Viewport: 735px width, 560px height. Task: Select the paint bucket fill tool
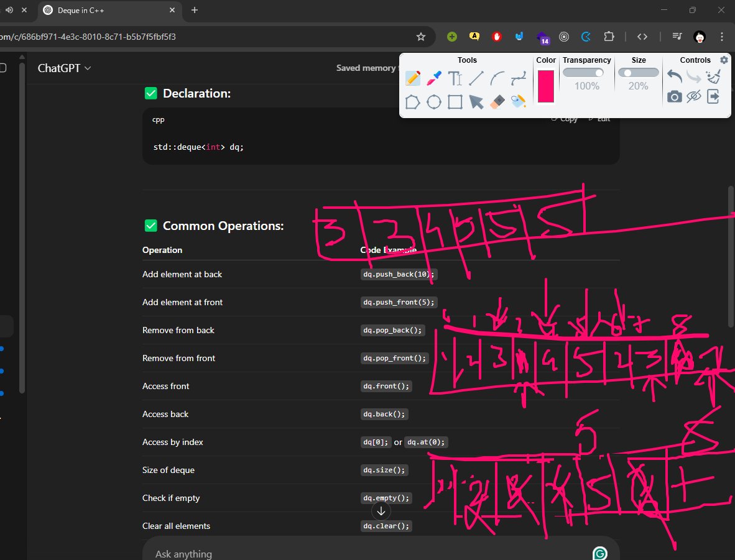point(519,102)
